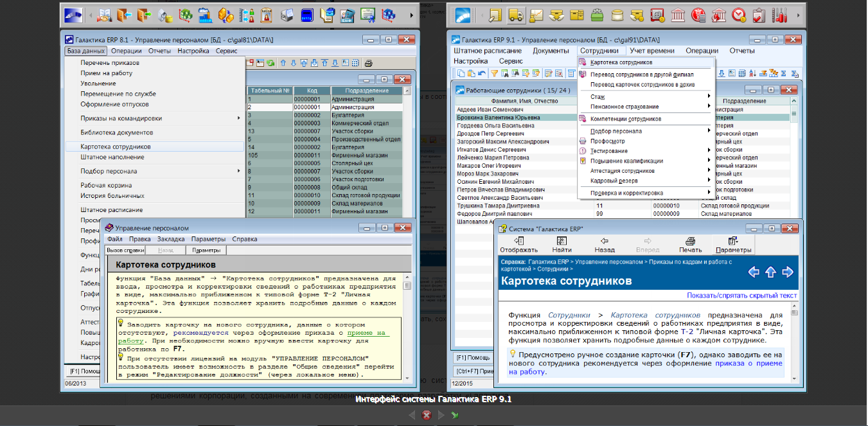This screenshot has width=868, height=426.
Task: Click the filter funnel icon in ERP 9.1 toolbar
Action: 494,73
